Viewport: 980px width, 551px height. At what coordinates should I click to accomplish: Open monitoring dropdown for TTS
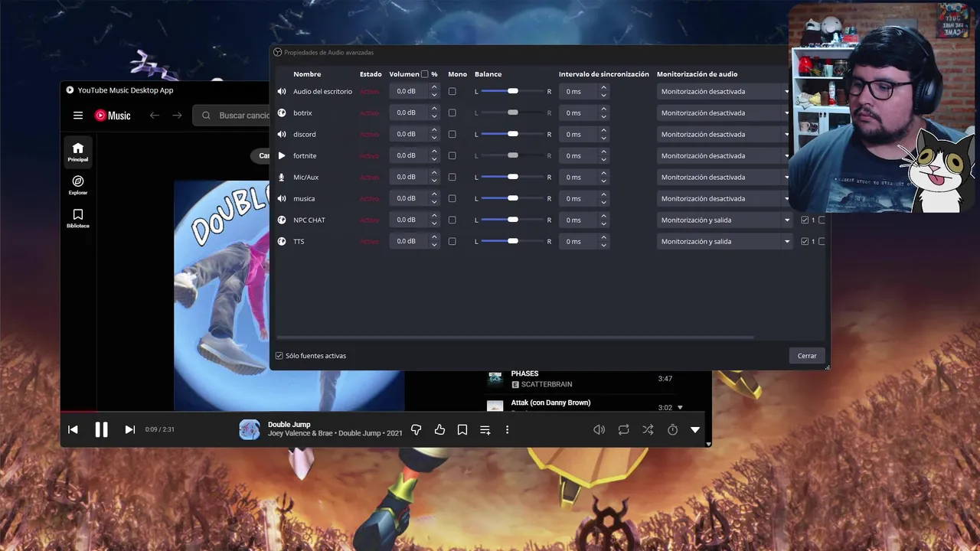tap(724, 241)
